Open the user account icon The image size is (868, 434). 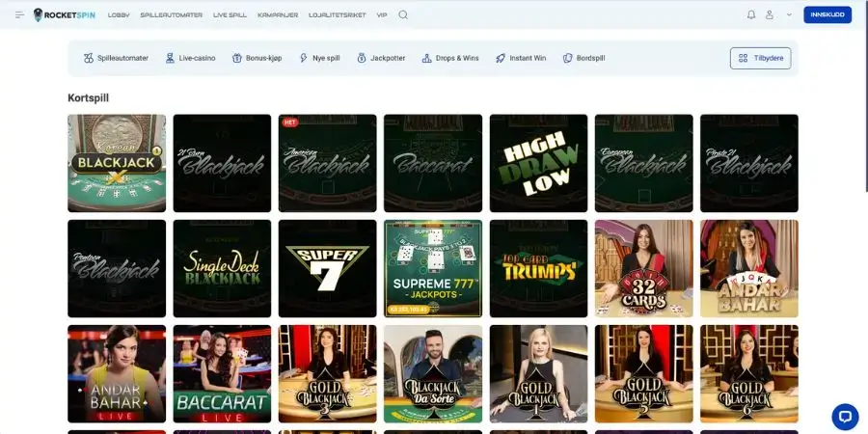pos(770,14)
